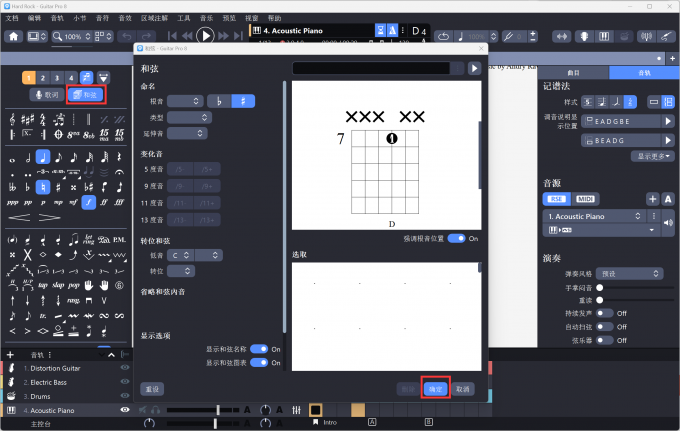680x431 pixels.
Task: Select the forte (f) dynamic in palette
Action: tap(89, 202)
